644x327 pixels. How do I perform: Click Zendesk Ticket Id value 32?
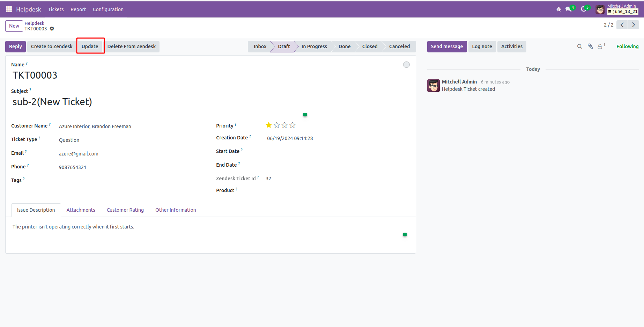pos(268,179)
